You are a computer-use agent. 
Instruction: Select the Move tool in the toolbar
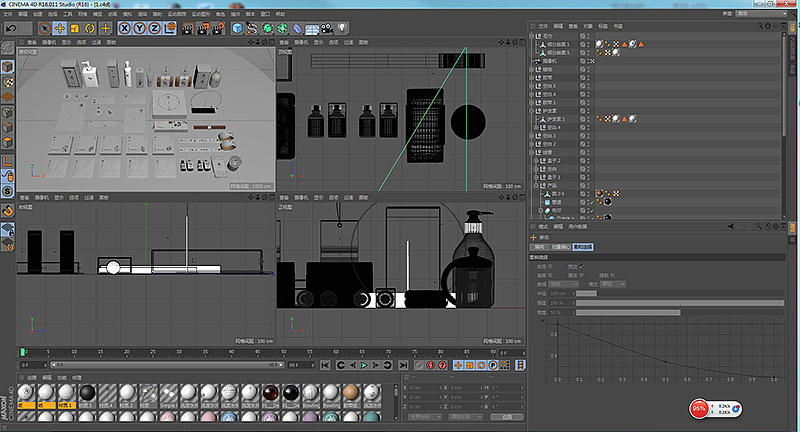[60, 28]
